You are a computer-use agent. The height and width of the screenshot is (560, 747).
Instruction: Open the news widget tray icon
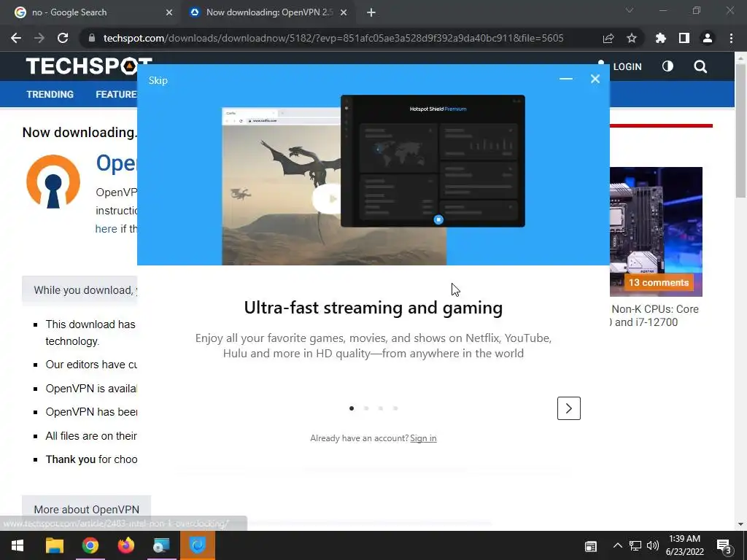click(591, 546)
